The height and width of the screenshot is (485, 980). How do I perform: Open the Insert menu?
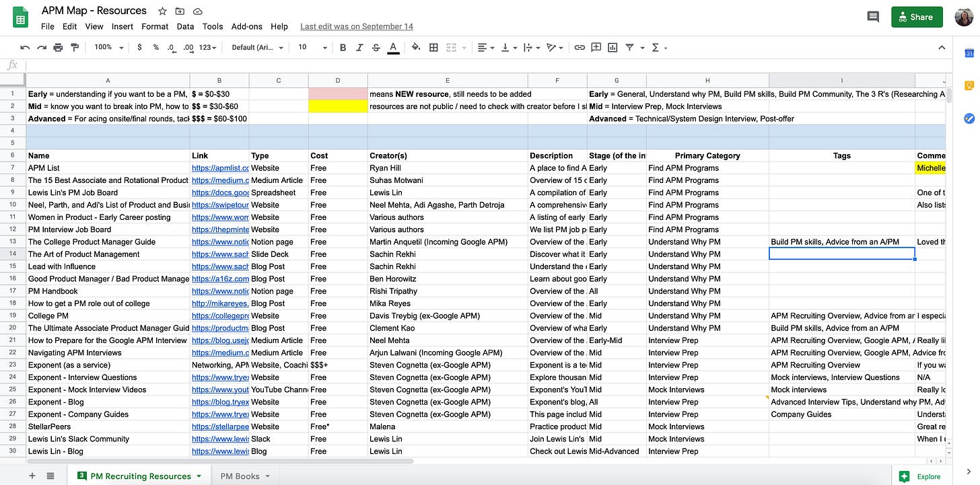pyautogui.click(x=123, y=26)
